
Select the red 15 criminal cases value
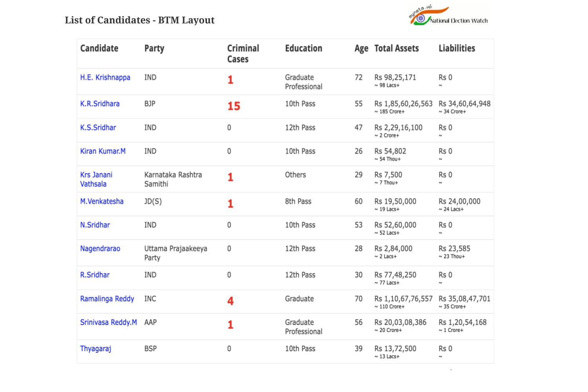234,106
